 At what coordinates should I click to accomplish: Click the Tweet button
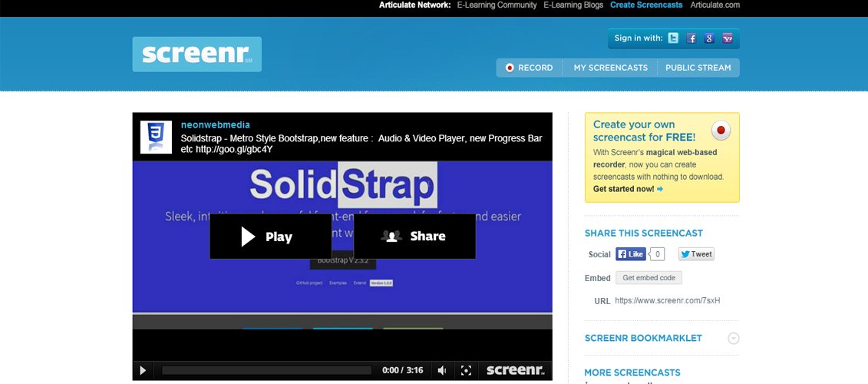pyautogui.click(x=696, y=254)
